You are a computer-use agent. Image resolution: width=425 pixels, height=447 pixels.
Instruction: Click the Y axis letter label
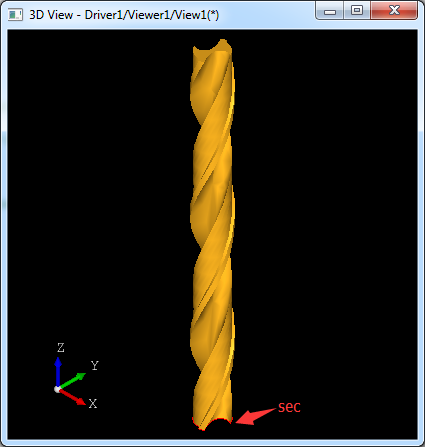click(x=95, y=366)
